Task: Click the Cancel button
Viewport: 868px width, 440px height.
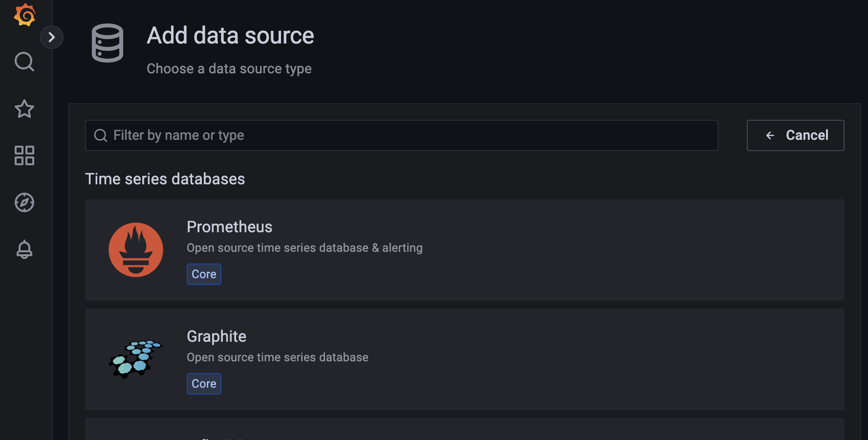Action: pyautogui.click(x=796, y=135)
